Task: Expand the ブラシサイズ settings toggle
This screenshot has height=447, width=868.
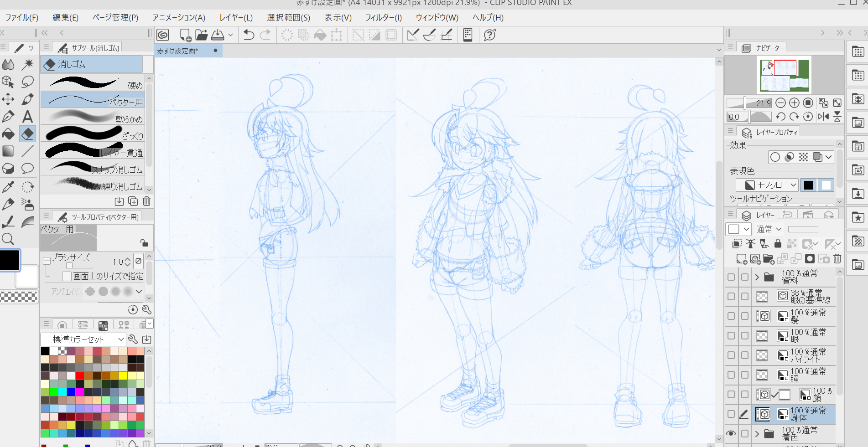Action: [47, 261]
